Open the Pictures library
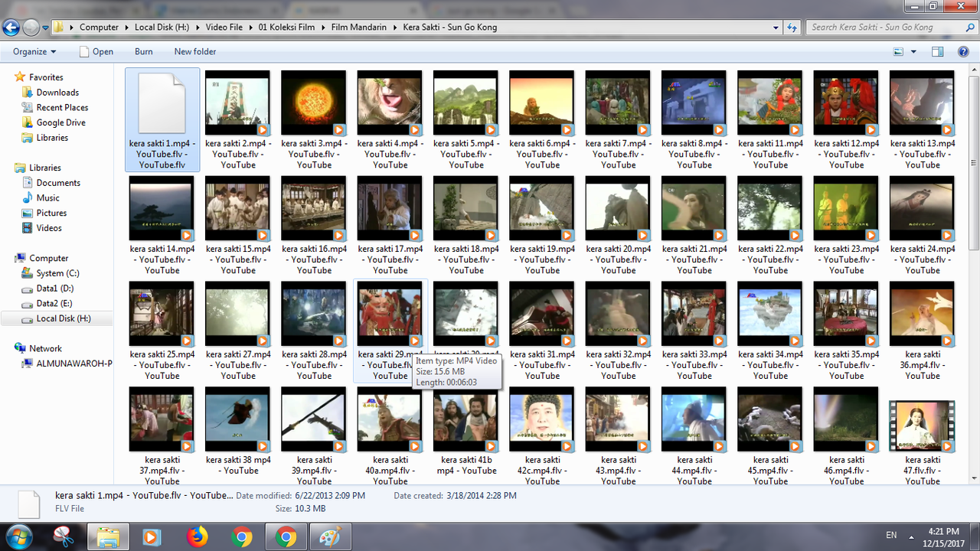 tap(51, 213)
